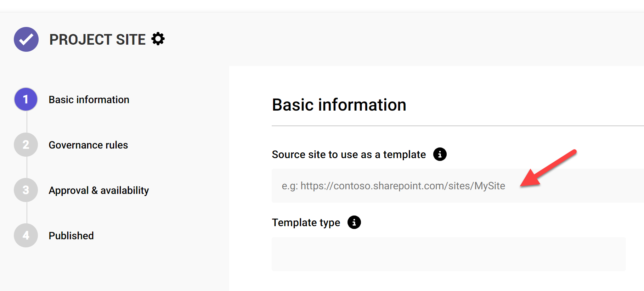
Task: Click the Basic information heading
Action: point(339,105)
